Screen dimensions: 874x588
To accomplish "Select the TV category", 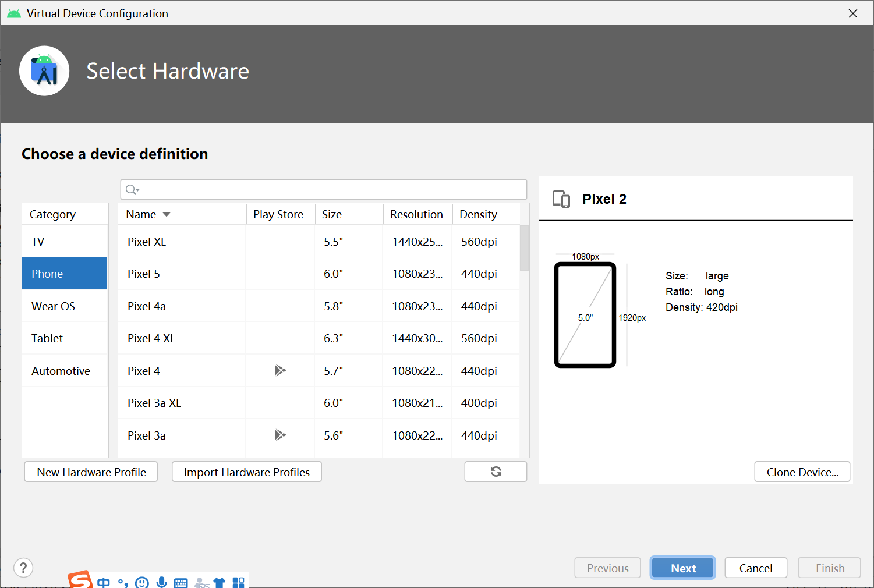I will pos(65,242).
